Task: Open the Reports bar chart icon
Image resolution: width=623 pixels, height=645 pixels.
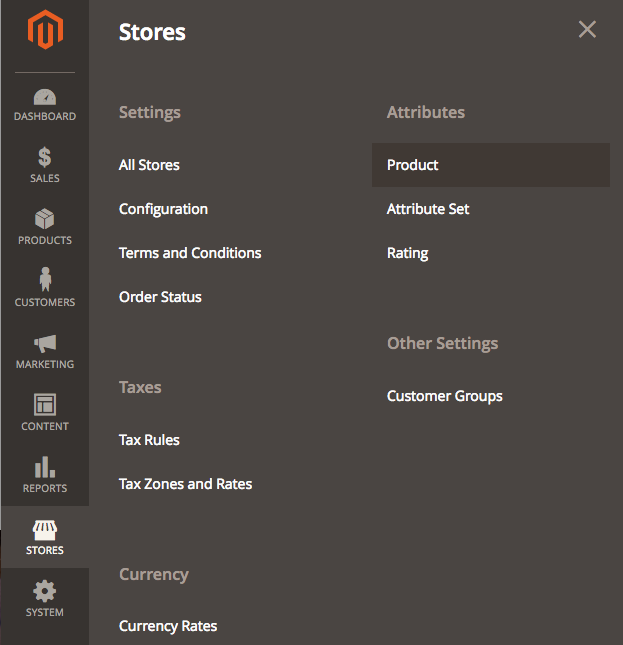Action: [45, 467]
